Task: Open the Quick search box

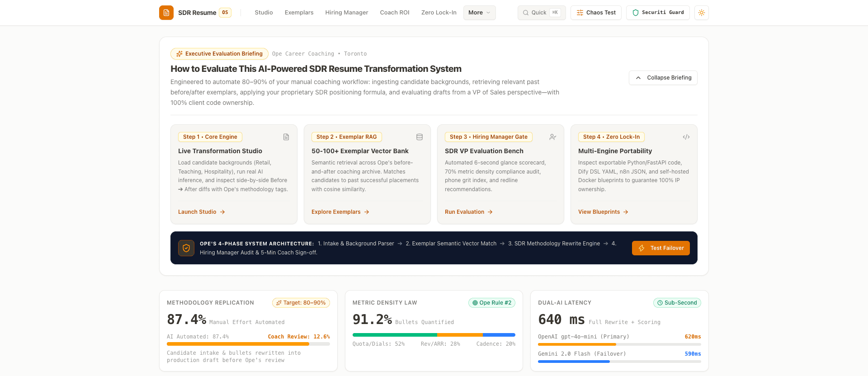Action: tap(542, 13)
